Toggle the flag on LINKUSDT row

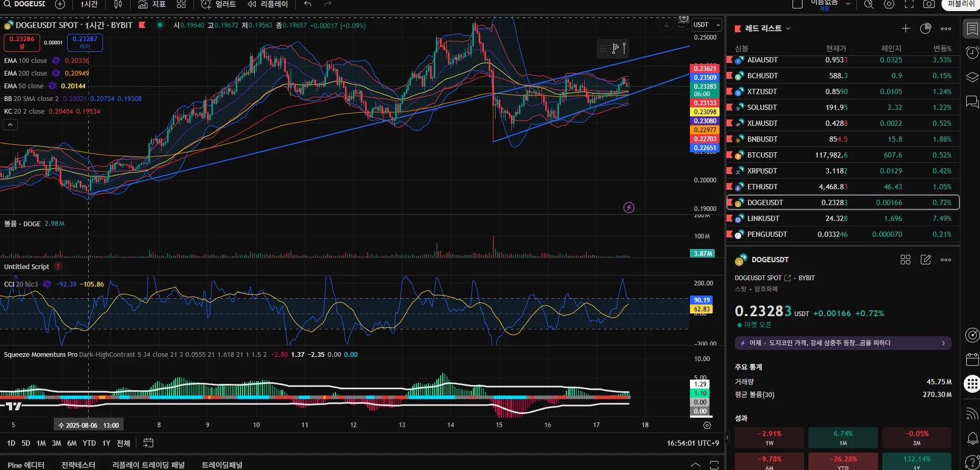[x=730, y=218]
